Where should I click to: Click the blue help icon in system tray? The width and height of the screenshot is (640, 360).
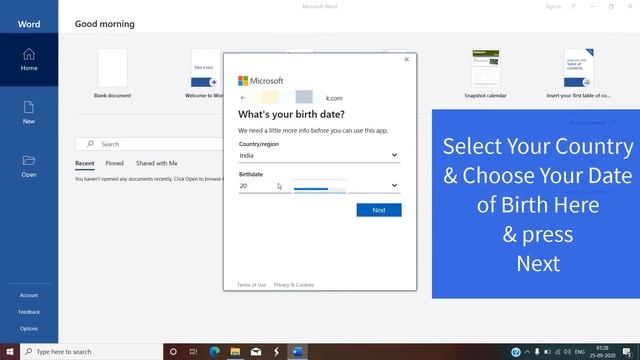[516, 352]
